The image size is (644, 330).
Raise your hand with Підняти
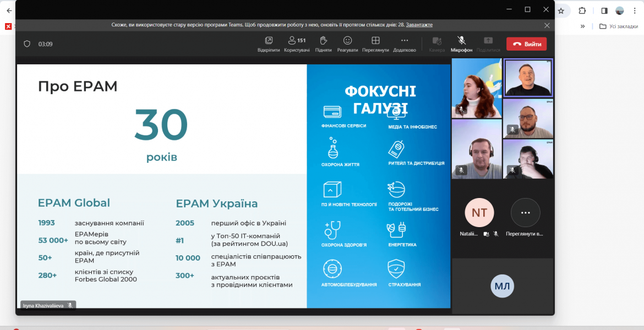tap(323, 45)
